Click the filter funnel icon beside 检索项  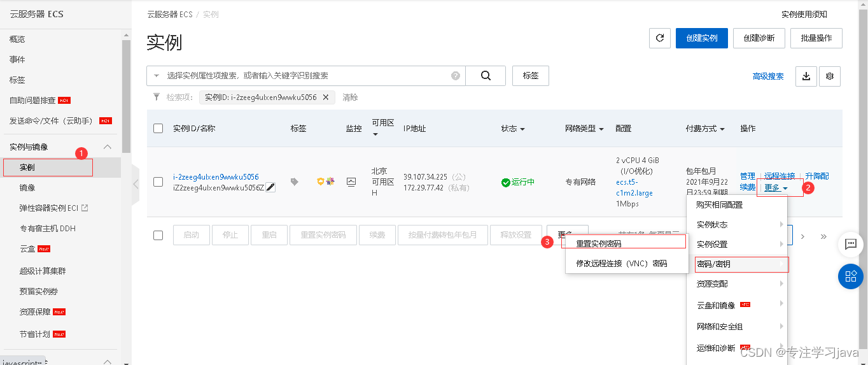tap(157, 97)
